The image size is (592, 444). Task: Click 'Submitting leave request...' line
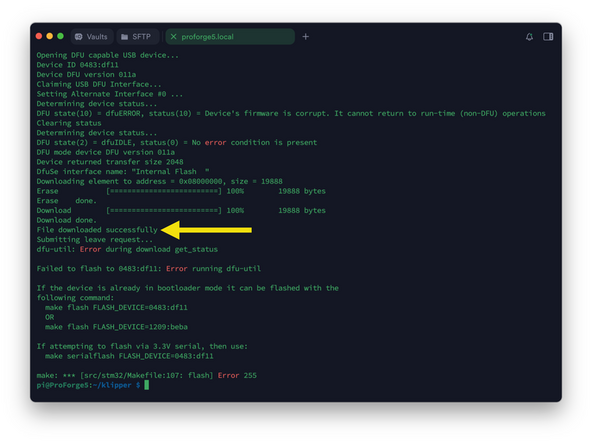pos(95,240)
